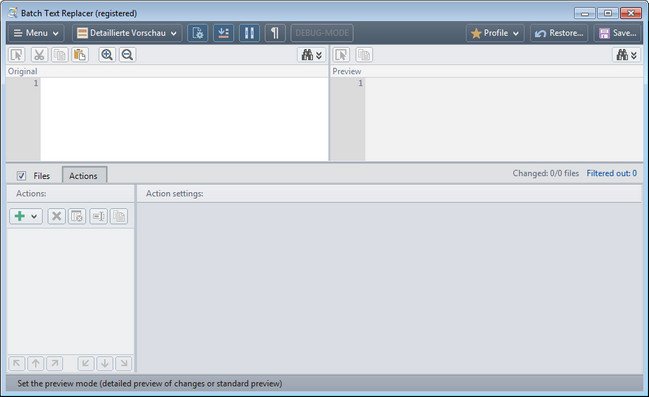Open the Detaillierte Vorschau preview mode dropdown
The width and height of the screenshot is (649, 397).
coord(127,33)
